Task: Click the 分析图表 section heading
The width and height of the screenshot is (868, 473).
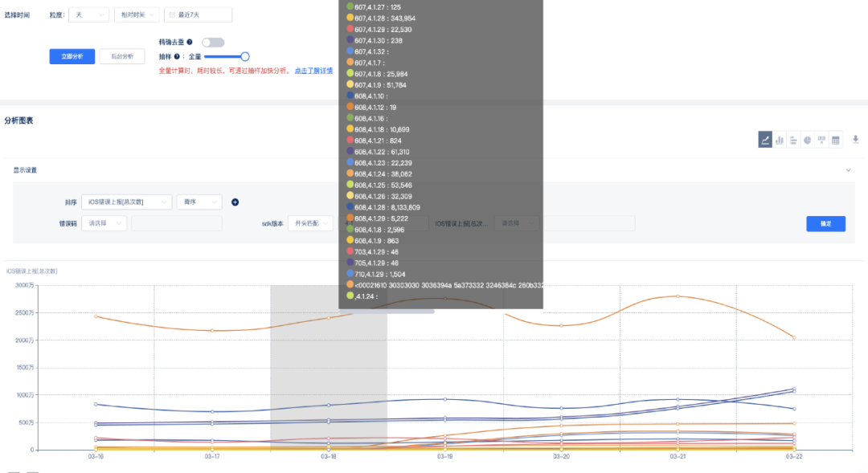Action: (x=18, y=120)
